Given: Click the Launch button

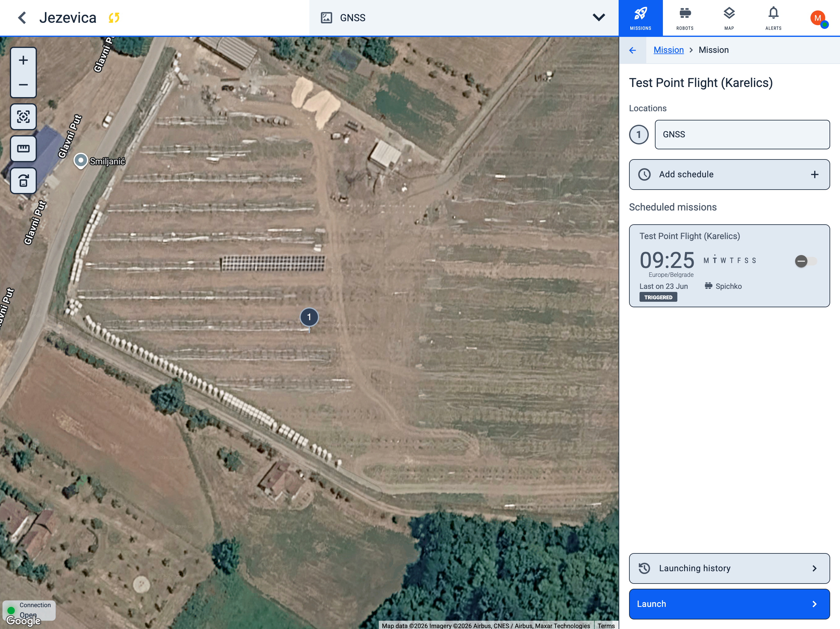Looking at the screenshot, I should [729, 604].
